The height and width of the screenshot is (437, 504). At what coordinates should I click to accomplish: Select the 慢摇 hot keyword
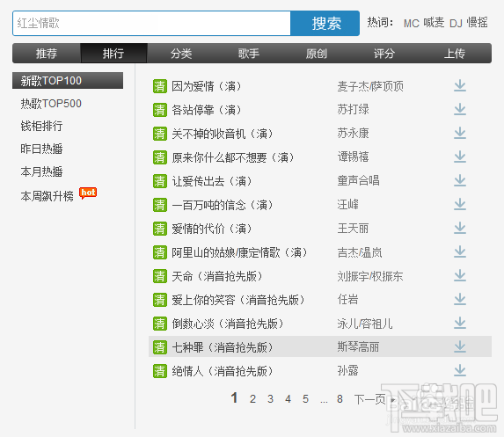(477, 23)
